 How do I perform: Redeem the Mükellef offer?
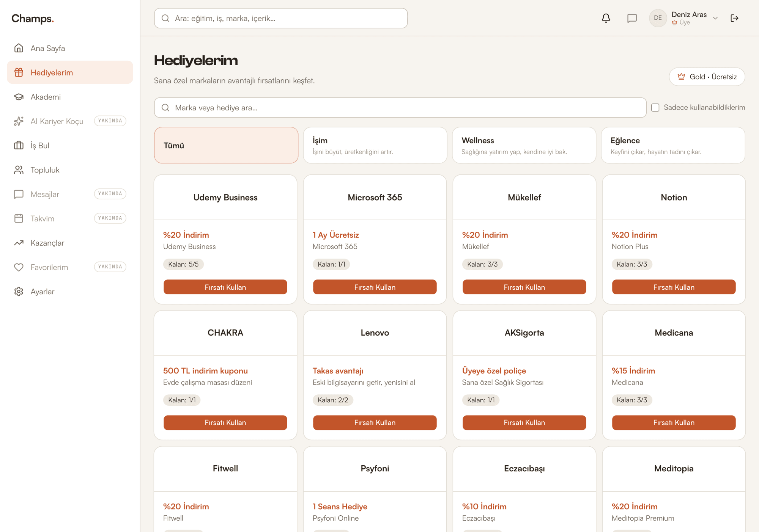click(x=524, y=287)
